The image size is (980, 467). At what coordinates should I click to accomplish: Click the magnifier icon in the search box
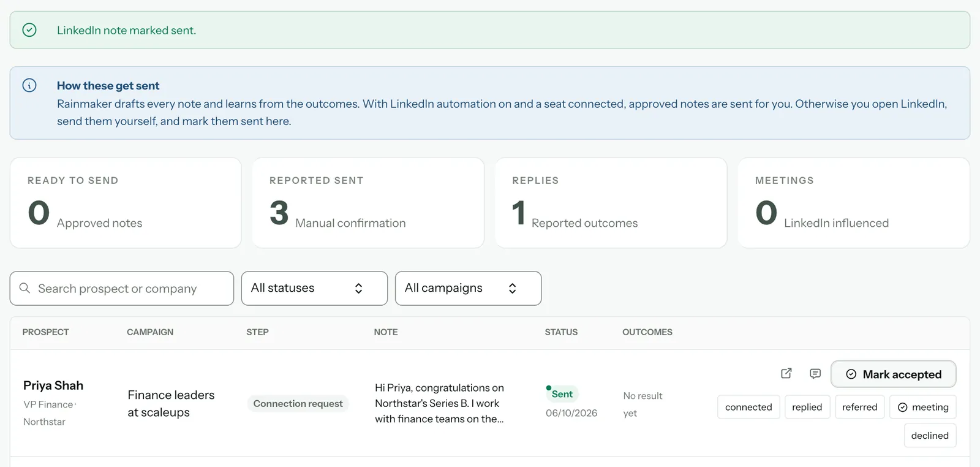tap(24, 288)
